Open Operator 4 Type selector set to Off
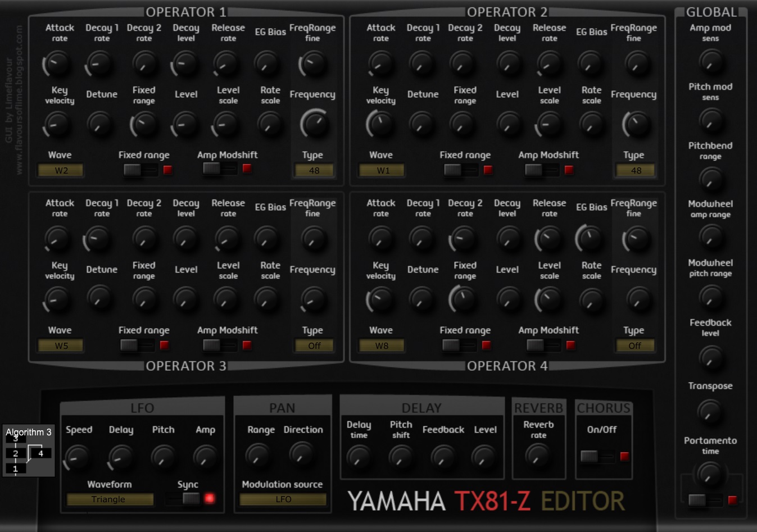 635,346
